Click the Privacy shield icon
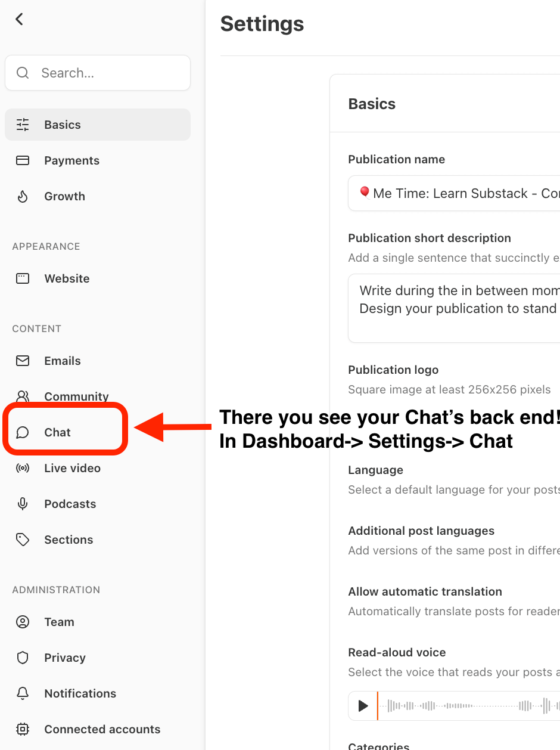The width and height of the screenshot is (560, 750). 23,658
